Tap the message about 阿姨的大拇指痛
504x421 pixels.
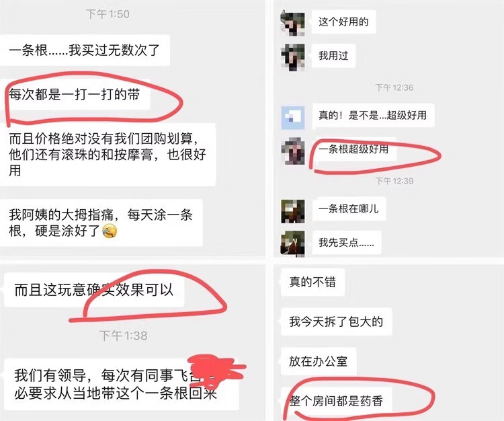101,223
